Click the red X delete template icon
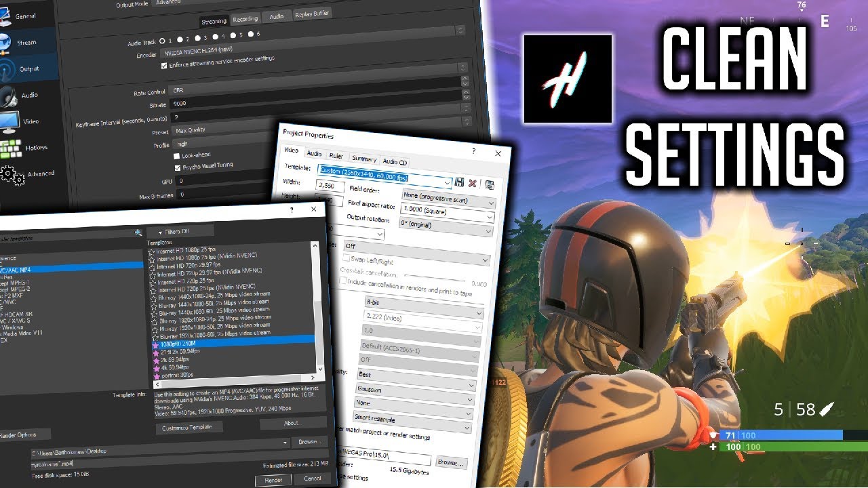Screen dimensions: 868x488 click(x=473, y=184)
